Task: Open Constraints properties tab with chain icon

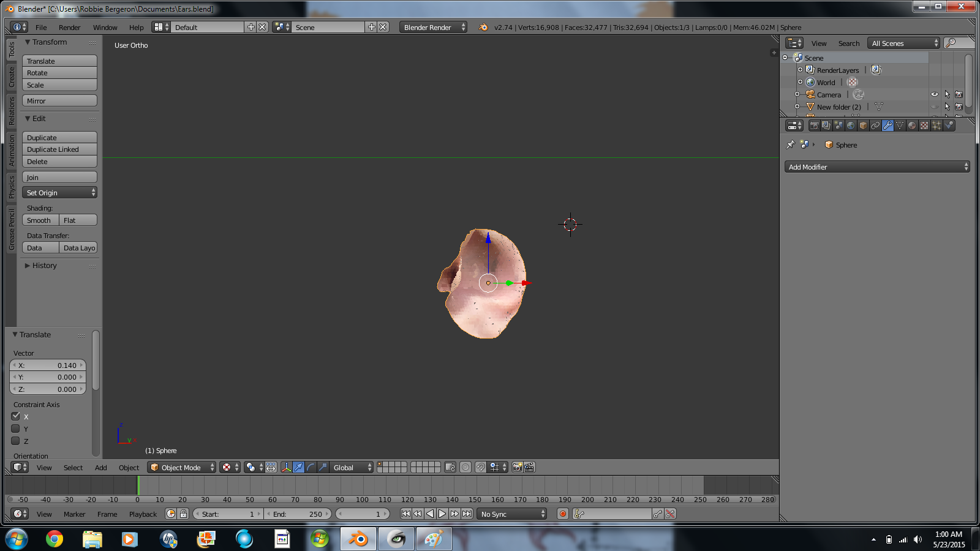Action: (875, 126)
